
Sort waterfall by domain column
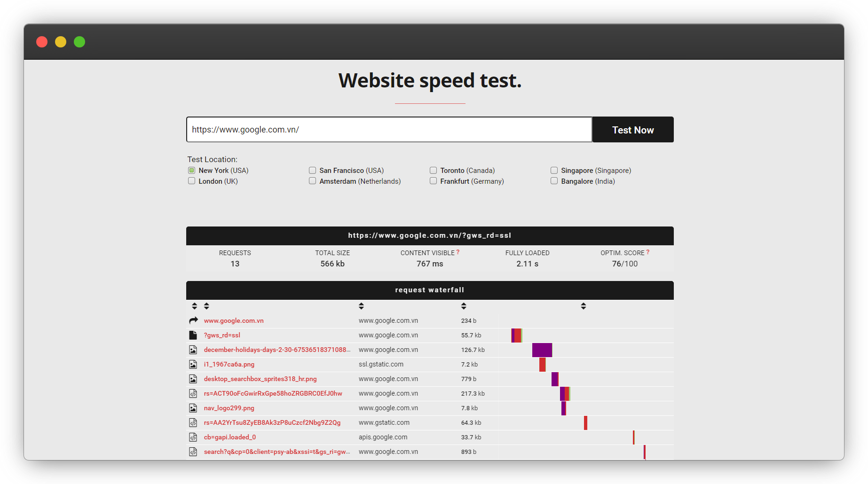[x=361, y=306]
